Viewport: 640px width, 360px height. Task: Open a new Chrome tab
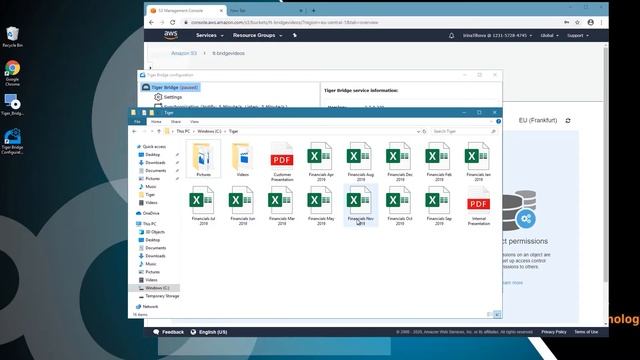pyautogui.click(x=313, y=11)
